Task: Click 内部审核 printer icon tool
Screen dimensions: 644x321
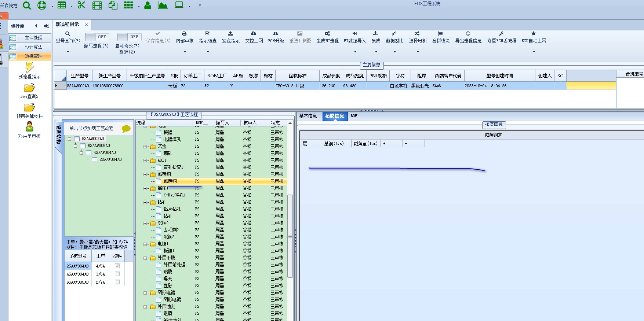Action: point(185,37)
